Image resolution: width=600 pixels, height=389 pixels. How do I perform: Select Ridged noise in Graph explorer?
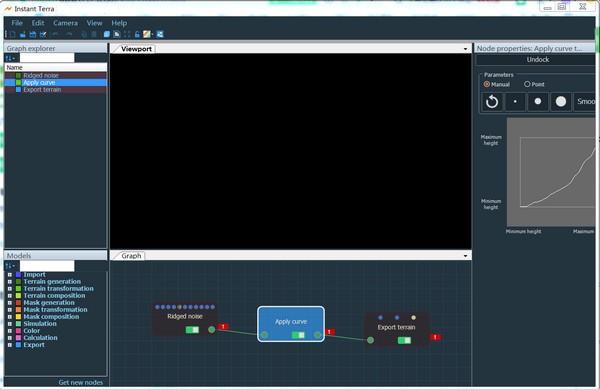tap(56, 75)
